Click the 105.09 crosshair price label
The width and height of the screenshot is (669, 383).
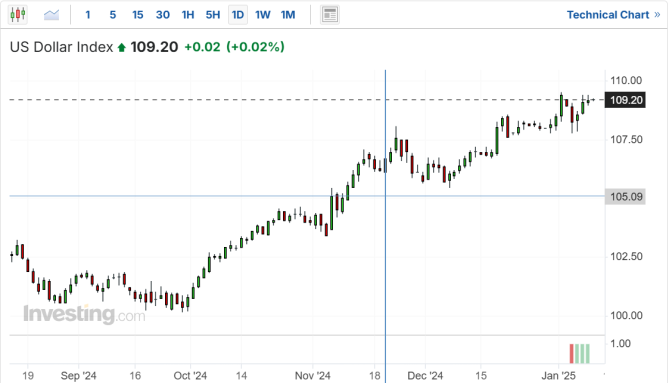point(625,197)
